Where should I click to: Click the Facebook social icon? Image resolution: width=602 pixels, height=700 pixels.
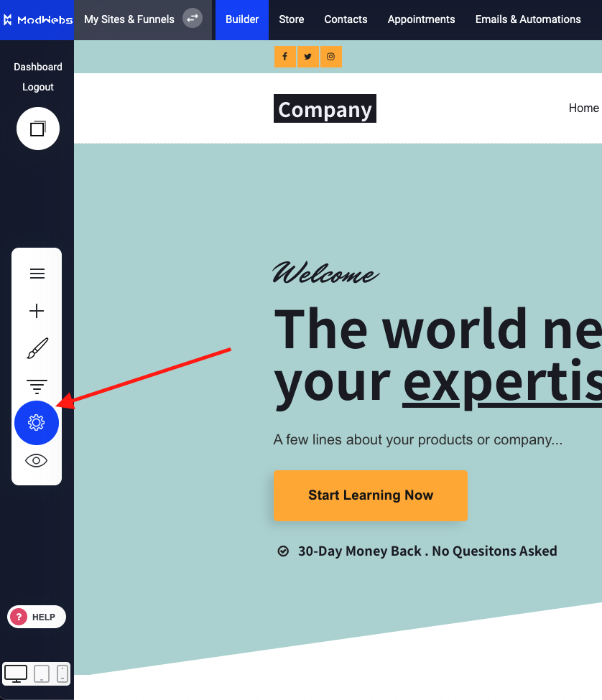285,57
